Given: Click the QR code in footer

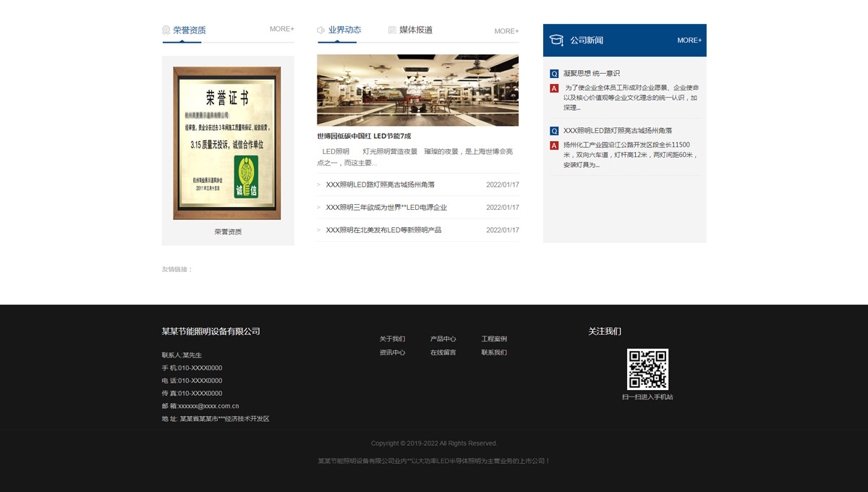Looking at the screenshot, I should 647,369.
